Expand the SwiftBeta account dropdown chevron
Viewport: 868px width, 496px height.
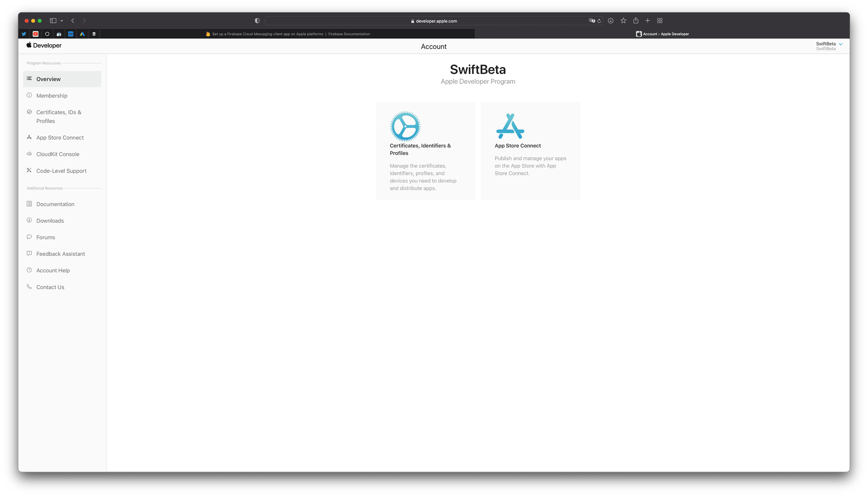(x=841, y=44)
